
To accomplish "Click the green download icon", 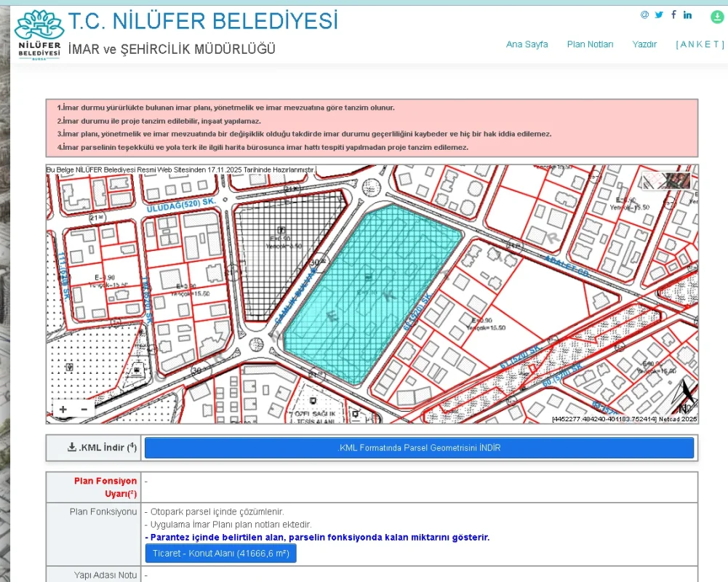I will (x=716, y=17).
